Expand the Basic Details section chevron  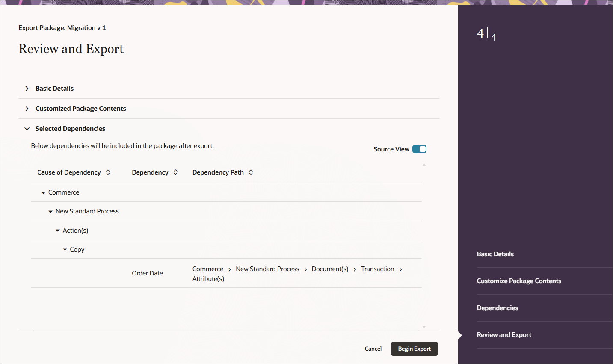(27, 89)
